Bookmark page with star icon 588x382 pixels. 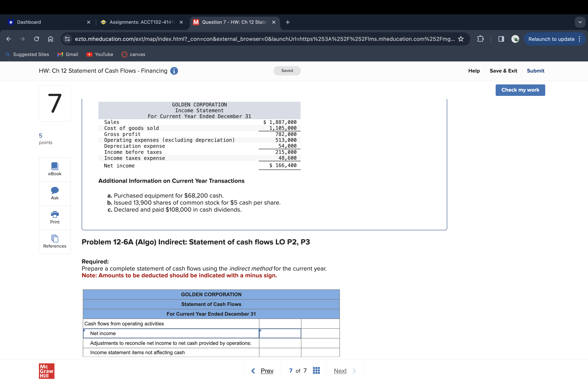pos(460,39)
